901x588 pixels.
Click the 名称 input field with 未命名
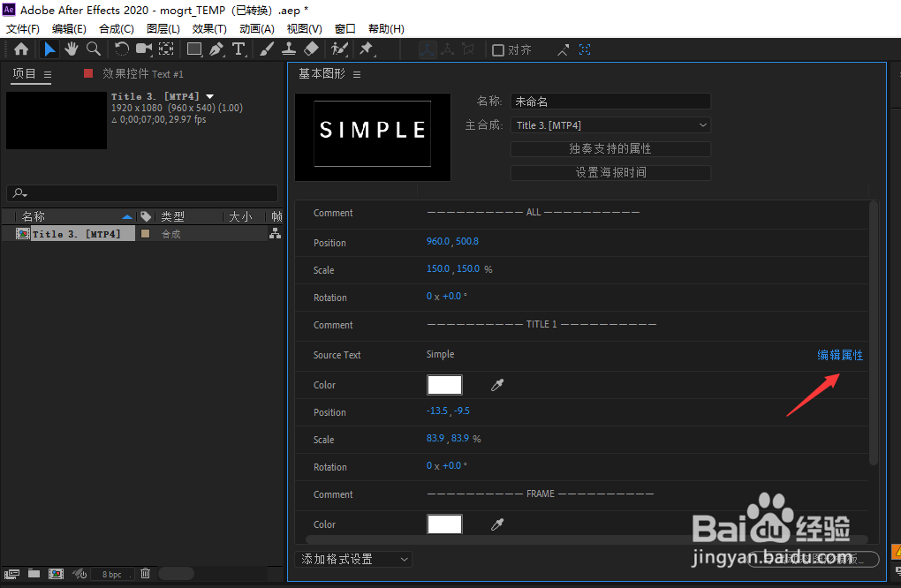pos(610,102)
